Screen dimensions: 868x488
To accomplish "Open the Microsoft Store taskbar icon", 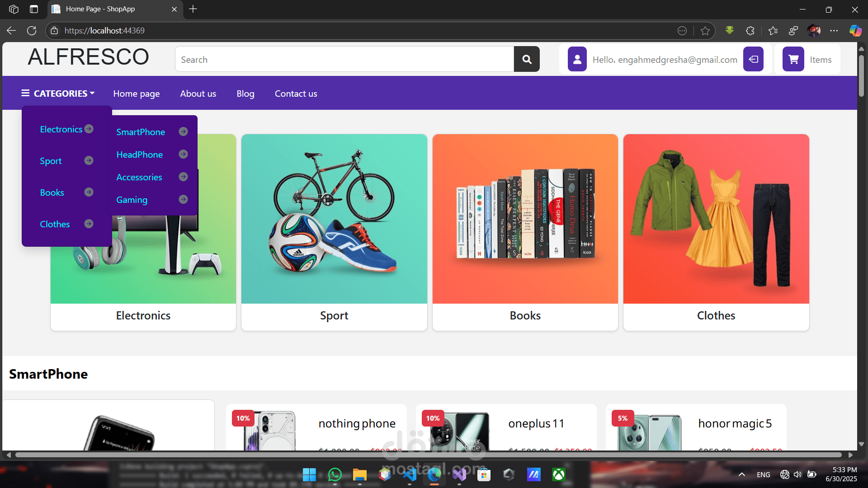I will pos(484,474).
